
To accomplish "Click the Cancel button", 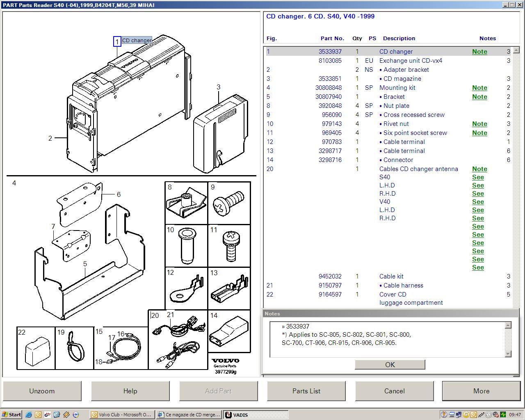I will (394, 391).
